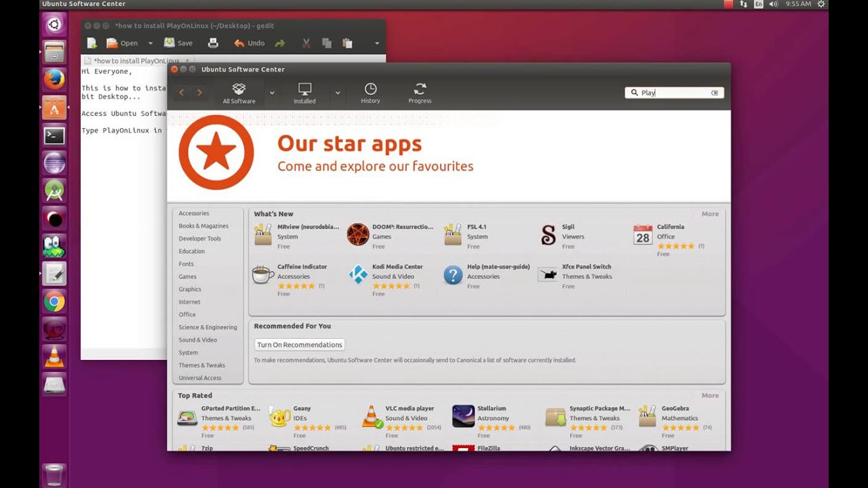The width and height of the screenshot is (868, 488).
Task: Open the Caffeine Indicator cup icon
Action: coord(263,274)
